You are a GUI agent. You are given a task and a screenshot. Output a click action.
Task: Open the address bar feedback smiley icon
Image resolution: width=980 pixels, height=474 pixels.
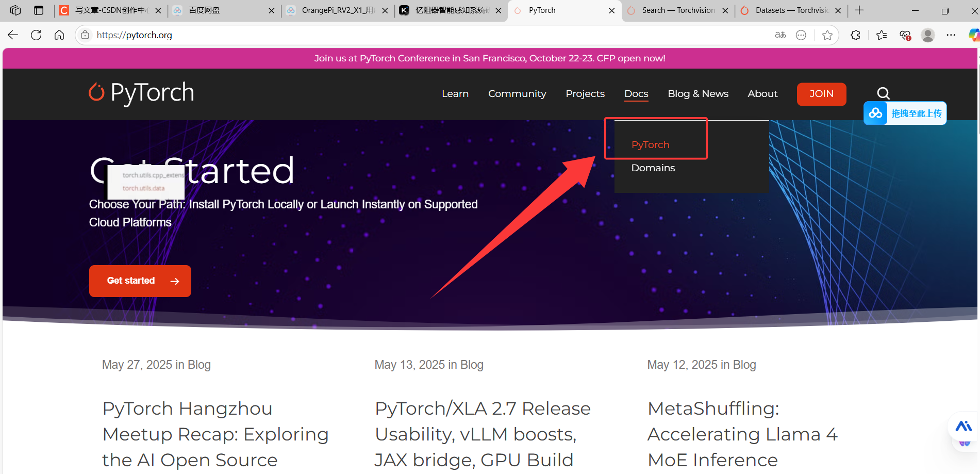point(801,35)
